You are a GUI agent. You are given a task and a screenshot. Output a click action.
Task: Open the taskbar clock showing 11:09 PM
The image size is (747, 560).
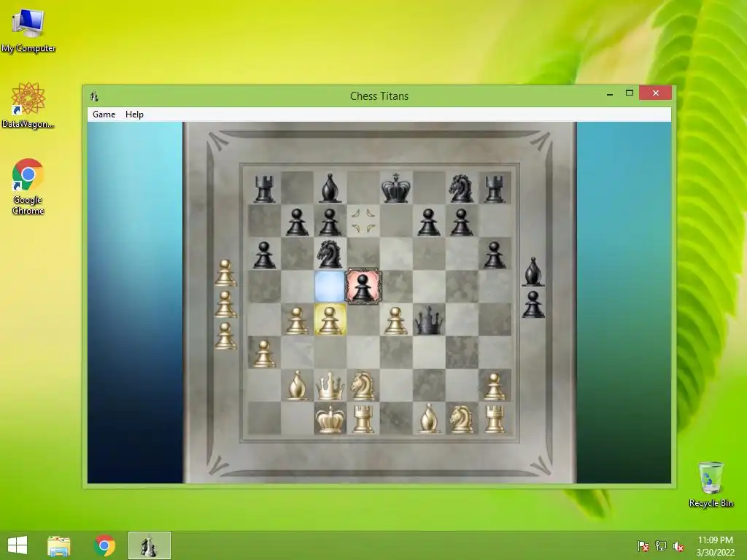point(715,546)
